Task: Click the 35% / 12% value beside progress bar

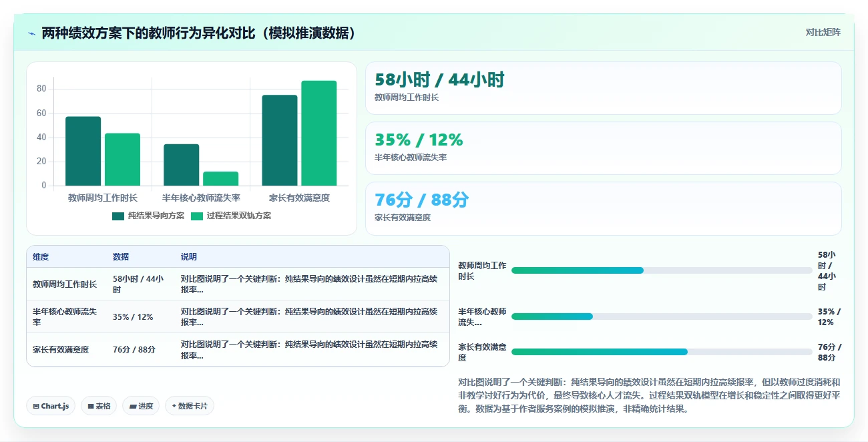Action: [829, 316]
